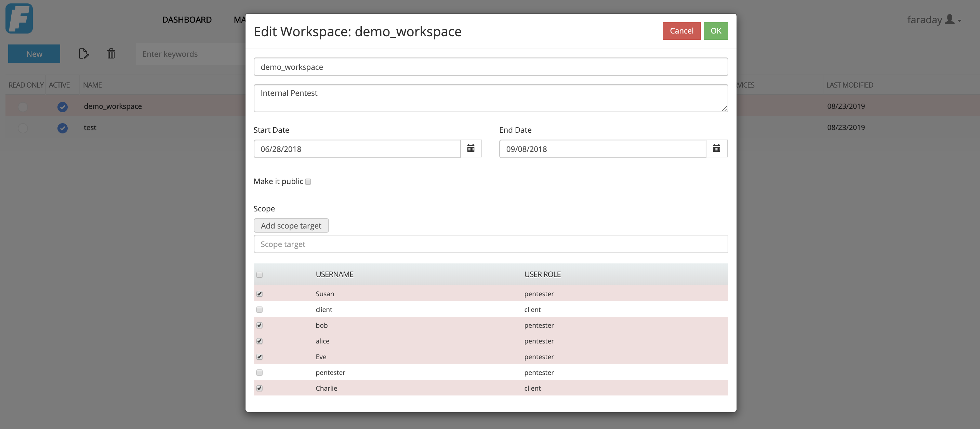Click the Scope target input field
Viewport: 980px width, 429px height.
tap(491, 244)
